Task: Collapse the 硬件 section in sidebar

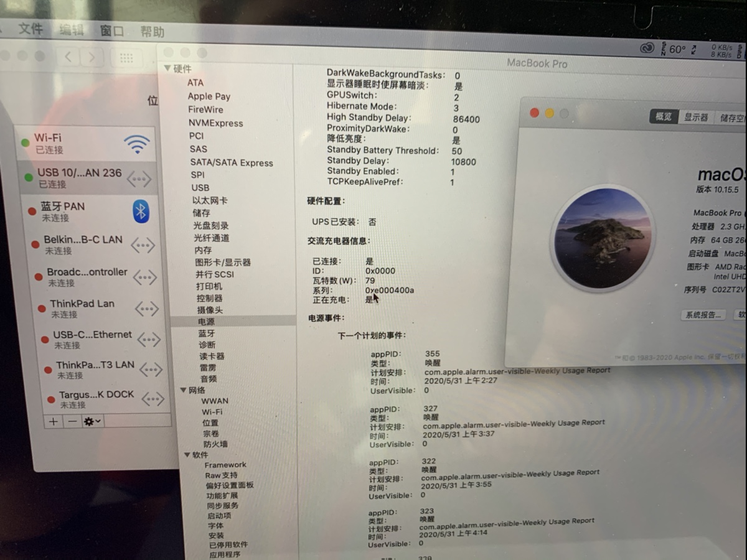Action: click(167, 68)
